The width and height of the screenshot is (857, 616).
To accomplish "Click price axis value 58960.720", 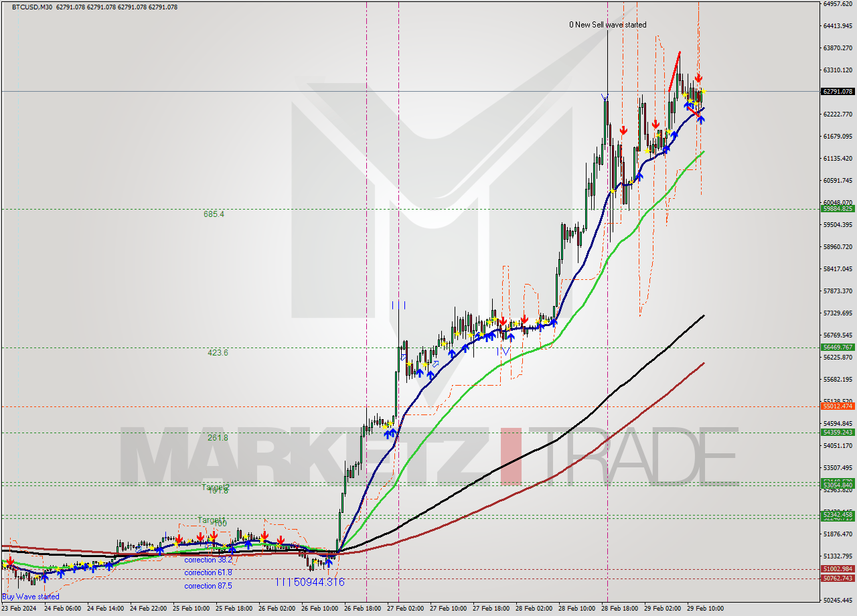I will (838, 247).
